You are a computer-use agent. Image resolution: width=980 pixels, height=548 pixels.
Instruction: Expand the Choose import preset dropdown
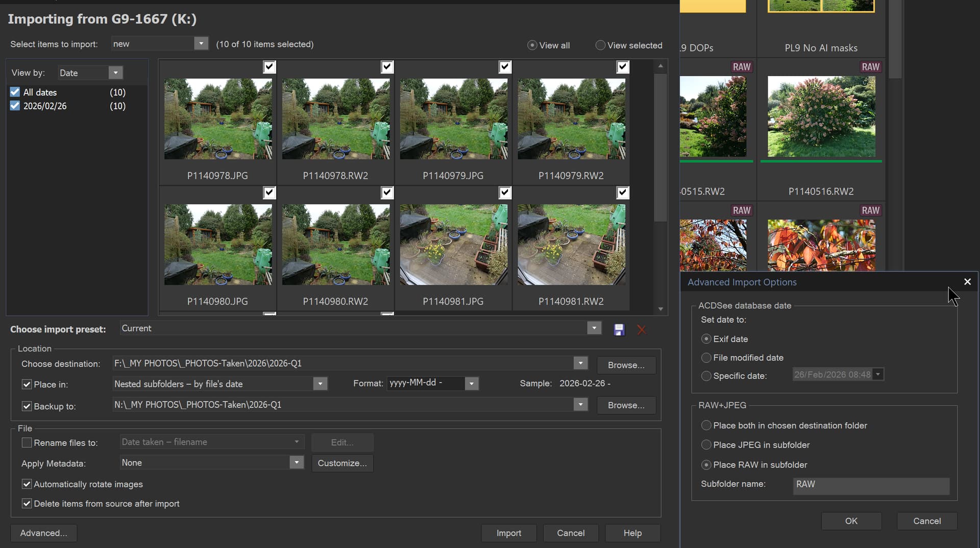point(594,328)
